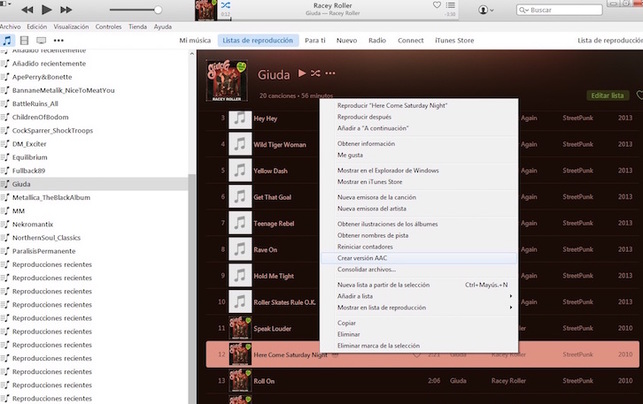Image resolution: width=643 pixels, height=404 pixels.
Task: Choose Crear versión AAC
Action: 419,258
